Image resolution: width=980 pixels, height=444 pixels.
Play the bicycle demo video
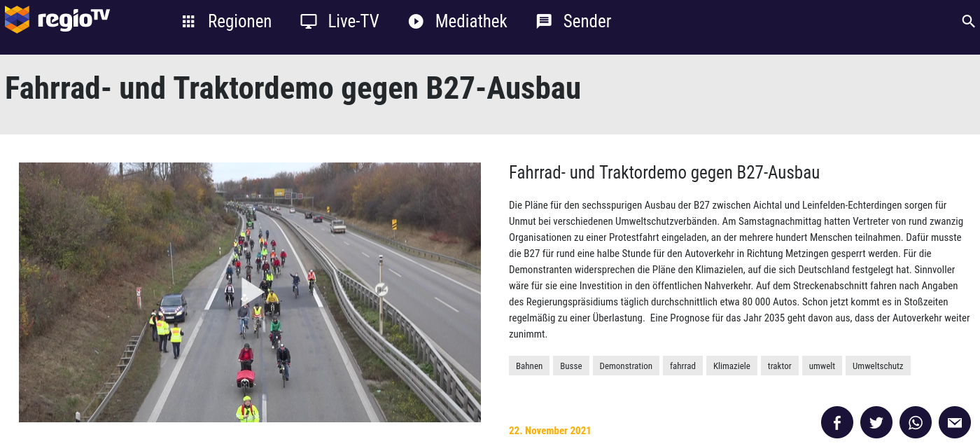250,292
